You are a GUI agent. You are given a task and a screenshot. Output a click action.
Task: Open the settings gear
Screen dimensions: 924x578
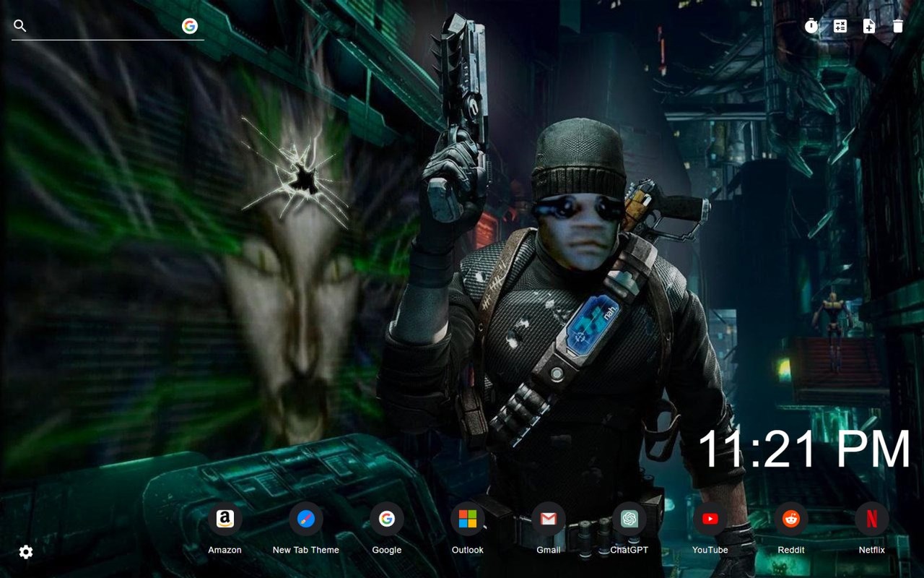(26, 552)
